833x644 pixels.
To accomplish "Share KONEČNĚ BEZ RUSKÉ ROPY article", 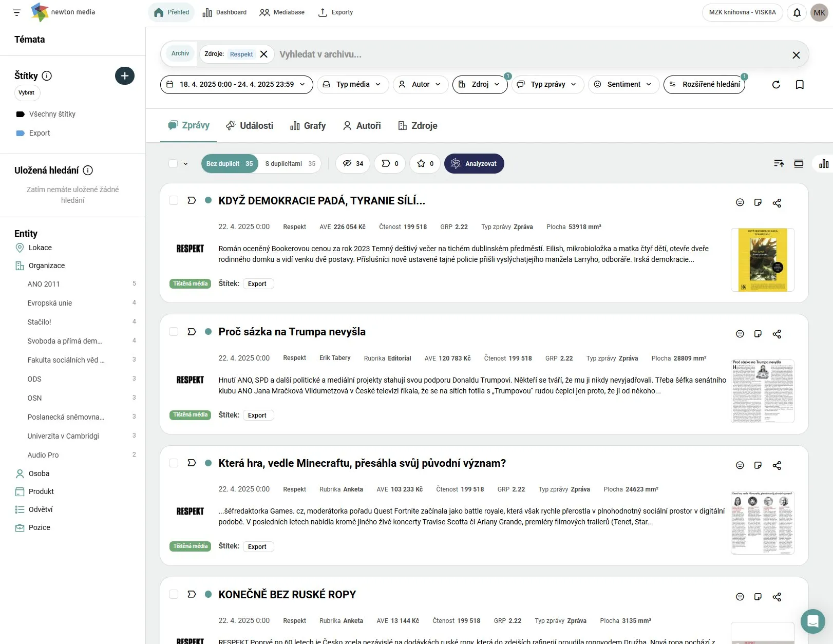I will [x=777, y=597].
